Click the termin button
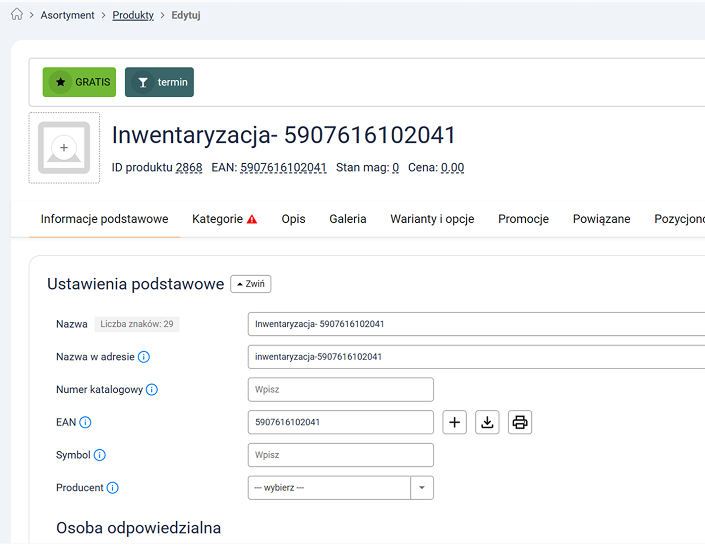Screen dimensions: 705x556 coord(159,82)
